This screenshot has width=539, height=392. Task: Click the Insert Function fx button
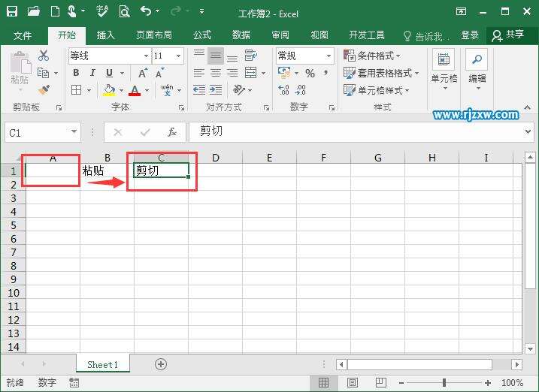click(x=172, y=132)
